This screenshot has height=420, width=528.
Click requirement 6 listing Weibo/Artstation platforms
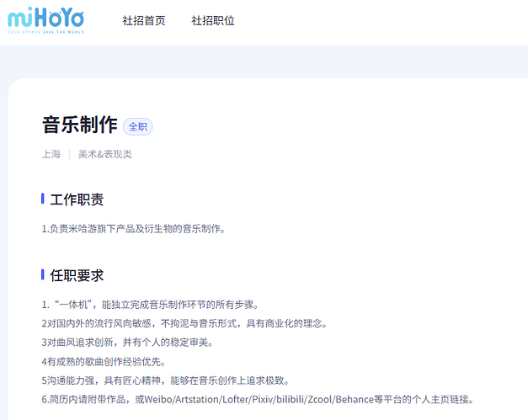point(258,400)
